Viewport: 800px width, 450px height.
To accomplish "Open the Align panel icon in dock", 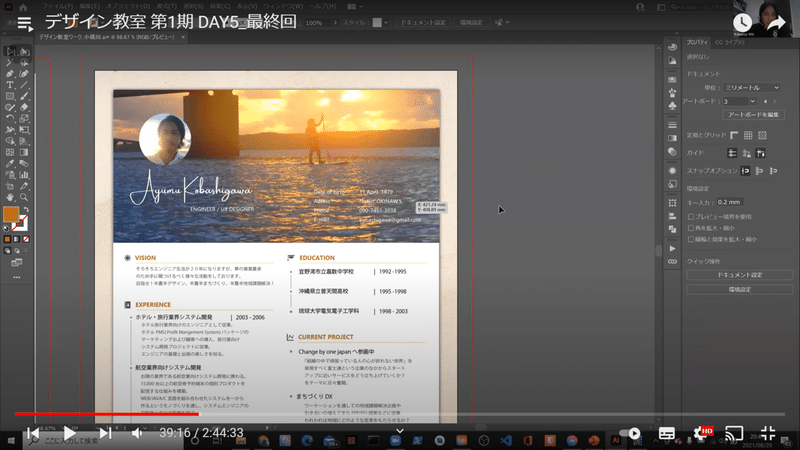I will [672, 216].
